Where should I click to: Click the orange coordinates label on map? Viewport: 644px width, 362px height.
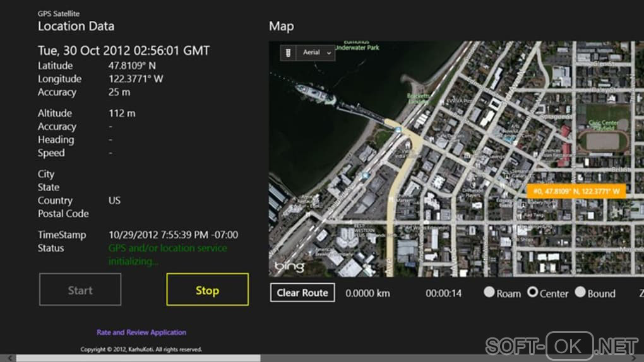pyautogui.click(x=576, y=191)
